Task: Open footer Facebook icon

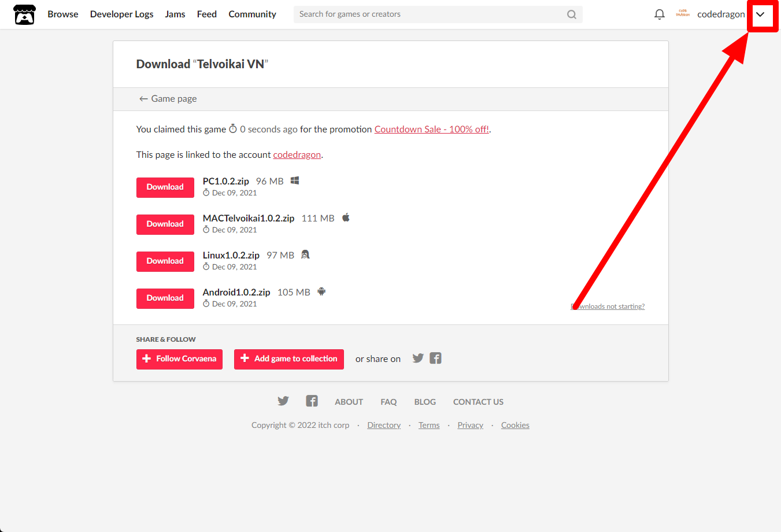Action: click(312, 401)
